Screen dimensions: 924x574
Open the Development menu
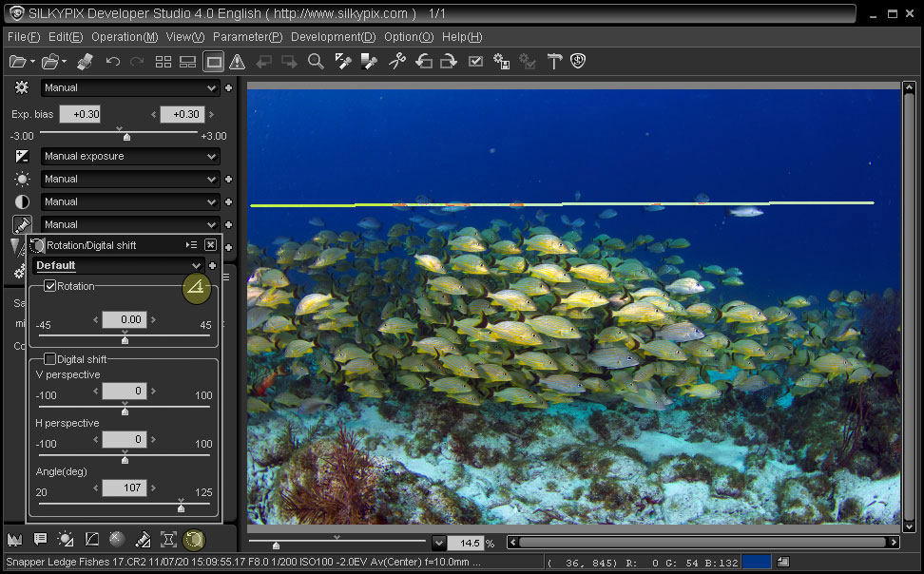(333, 37)
